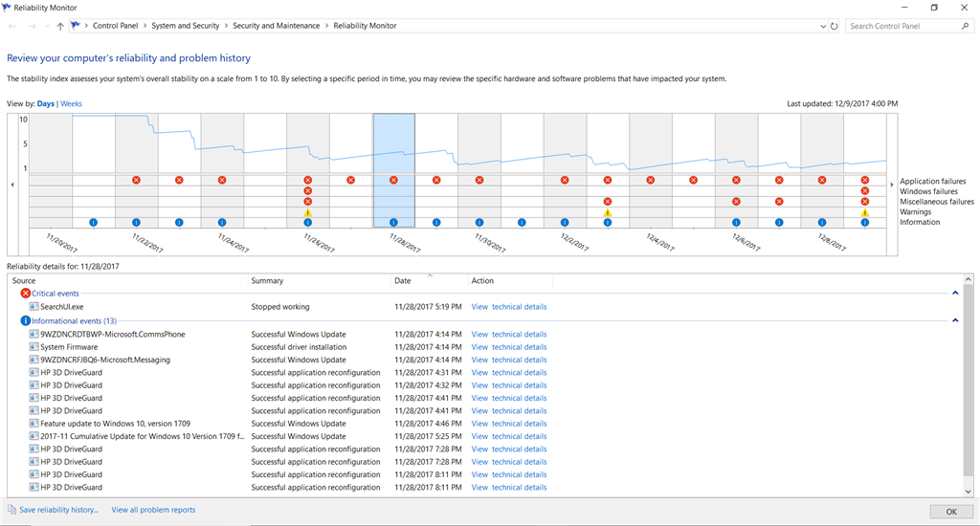Click the Action column header
The width and height of the screenshot is (980, 526).
(x=511, y=280)
